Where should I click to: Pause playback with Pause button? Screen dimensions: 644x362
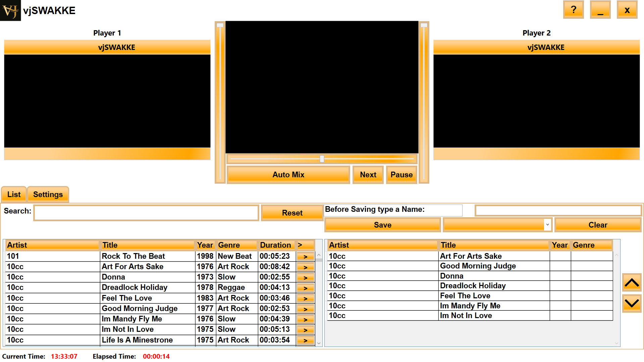pyautogui.click(x=401, y=175)
